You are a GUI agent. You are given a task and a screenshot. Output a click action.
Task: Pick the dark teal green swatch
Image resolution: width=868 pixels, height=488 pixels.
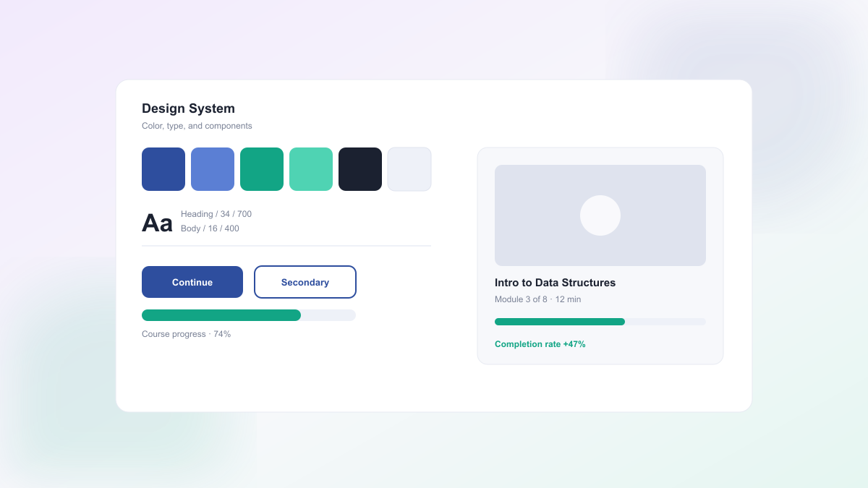point(262,169)
